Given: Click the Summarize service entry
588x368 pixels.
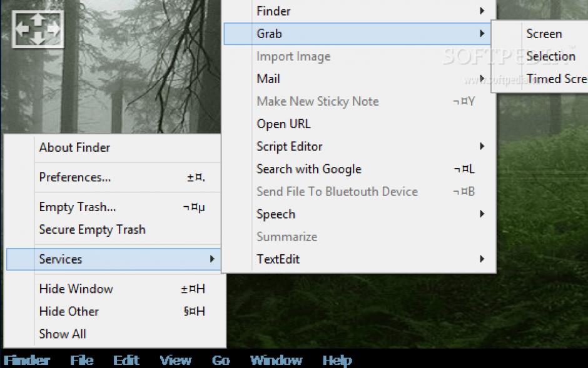Looking at the screenshot, I should pyautogui.click(x=357, y=237).
